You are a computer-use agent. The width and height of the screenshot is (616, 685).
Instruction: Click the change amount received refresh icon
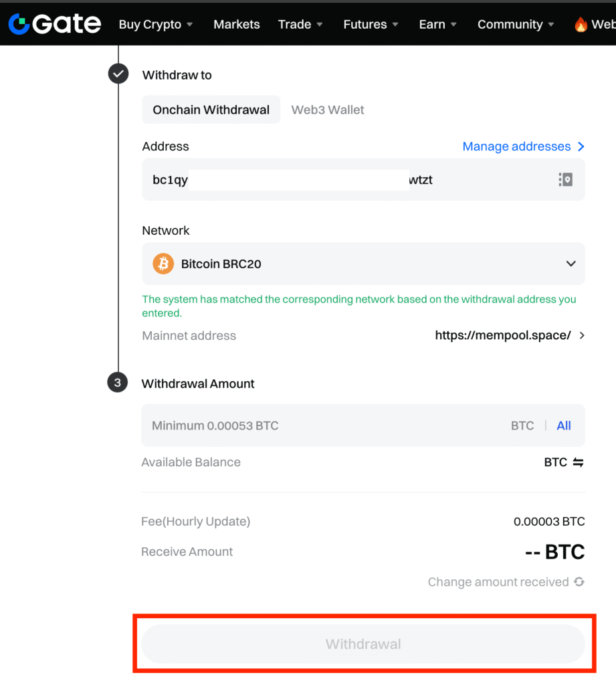click(579, 582)
